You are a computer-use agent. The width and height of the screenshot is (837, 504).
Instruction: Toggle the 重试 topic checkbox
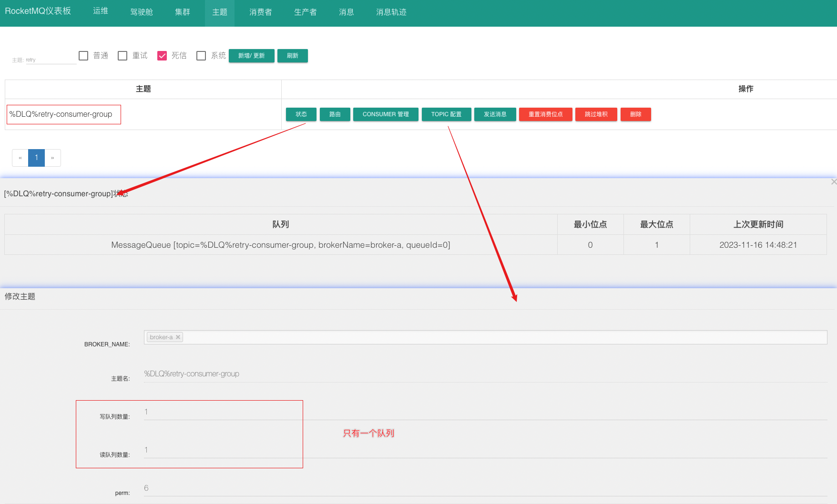pos(122,56)
